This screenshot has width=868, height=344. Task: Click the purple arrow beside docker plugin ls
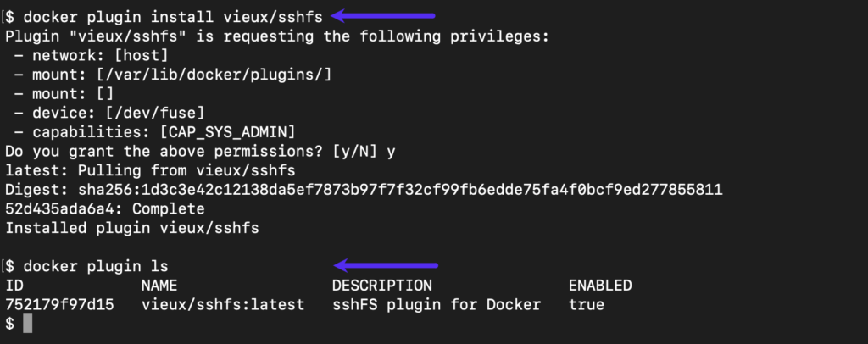[387, 266]
